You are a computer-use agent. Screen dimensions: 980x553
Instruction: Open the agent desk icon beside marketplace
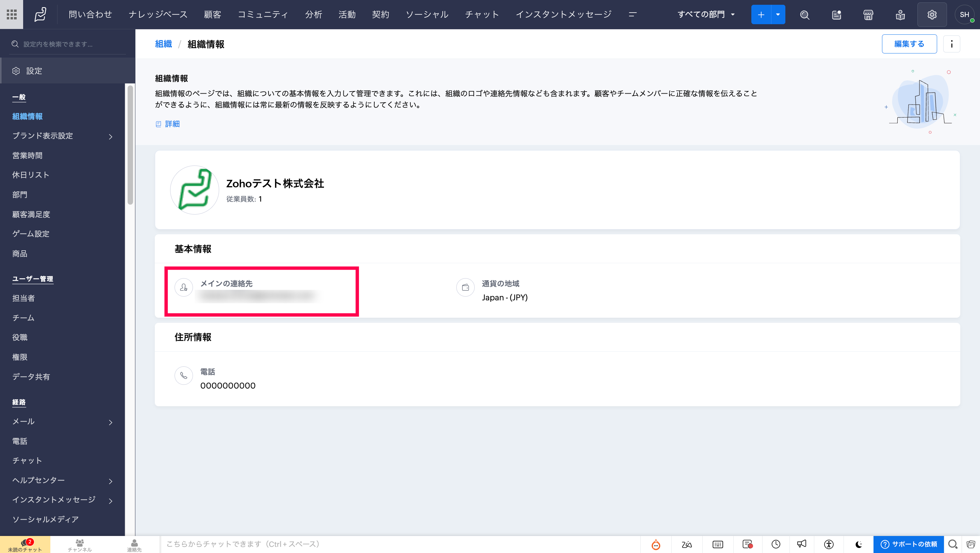[x=900, y=15]
